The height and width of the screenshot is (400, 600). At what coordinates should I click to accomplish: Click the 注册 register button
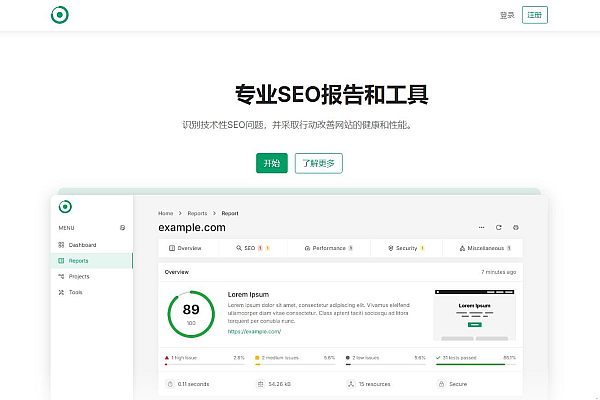535,15
